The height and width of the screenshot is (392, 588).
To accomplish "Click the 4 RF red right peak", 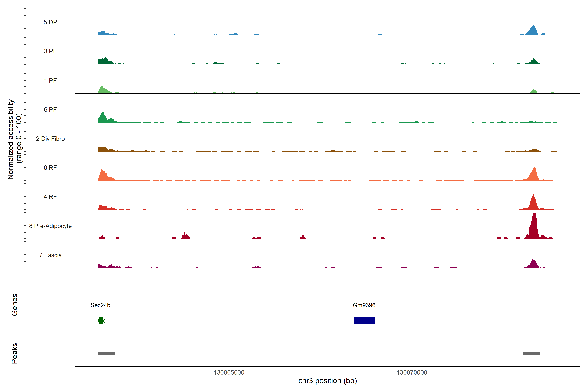I will [533, 203].
